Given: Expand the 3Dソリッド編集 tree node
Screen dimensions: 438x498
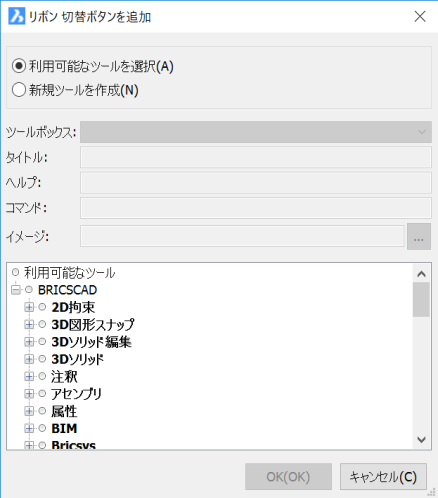Looking at the screenshot, I should pos(29,342).
